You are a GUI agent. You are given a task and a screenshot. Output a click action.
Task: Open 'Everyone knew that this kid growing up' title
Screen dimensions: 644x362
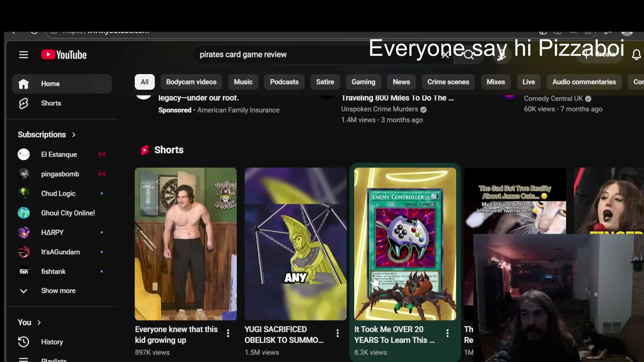pyautogui.click(x=176, y=335)
